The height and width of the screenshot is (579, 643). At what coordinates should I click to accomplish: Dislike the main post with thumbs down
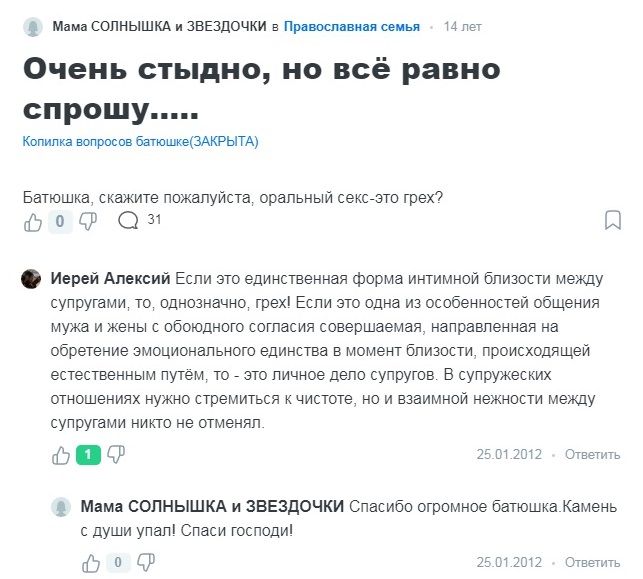[x=88, y=221]
